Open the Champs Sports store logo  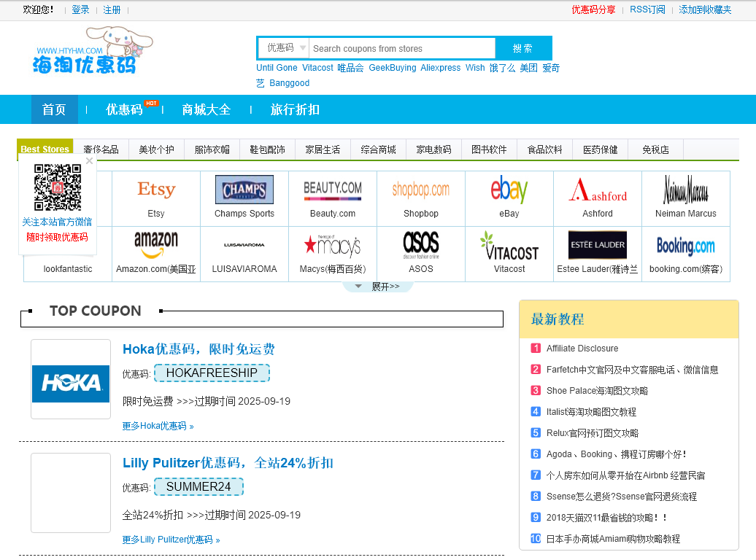click(x=244, y=190)
